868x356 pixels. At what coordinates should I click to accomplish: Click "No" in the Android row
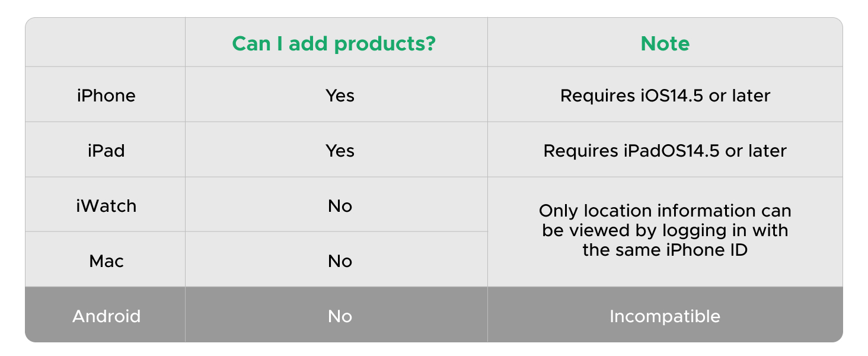click(x=340, y=316)
